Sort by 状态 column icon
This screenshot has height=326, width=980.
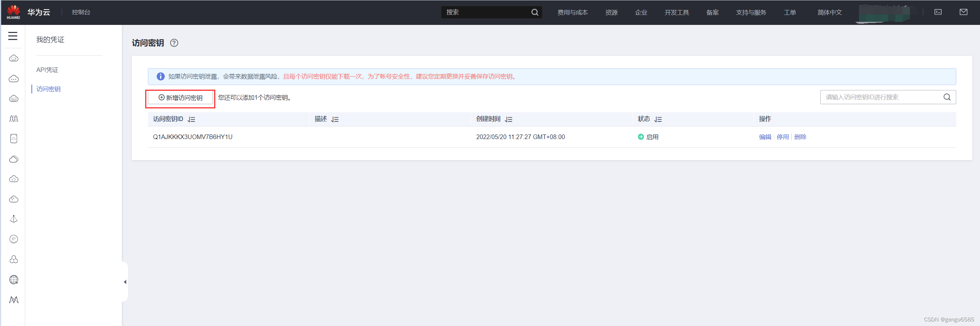(658, 120)
